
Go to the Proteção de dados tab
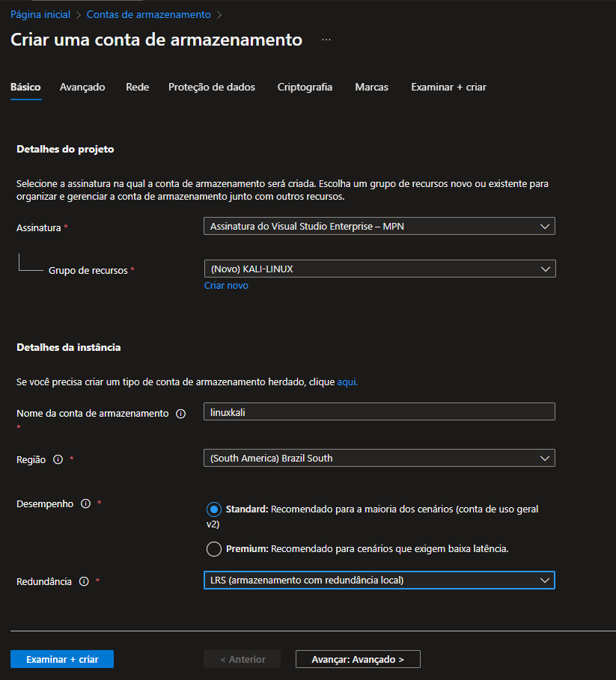[x=212, y=88]
